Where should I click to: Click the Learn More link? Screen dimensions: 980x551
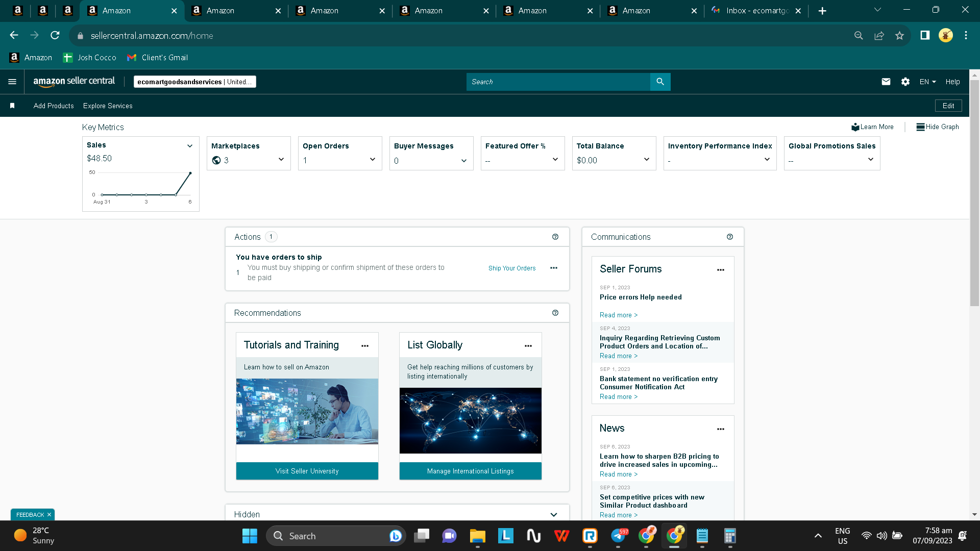(873, 127)
